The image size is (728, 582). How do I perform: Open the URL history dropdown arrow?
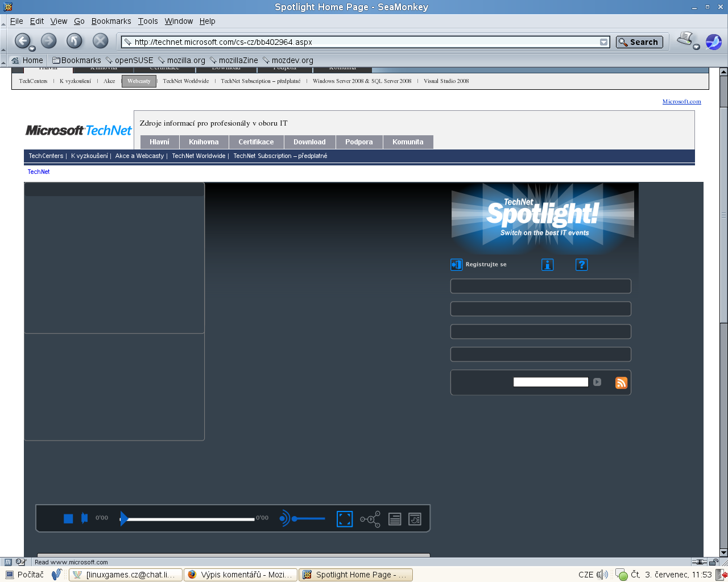coord(603,42)
